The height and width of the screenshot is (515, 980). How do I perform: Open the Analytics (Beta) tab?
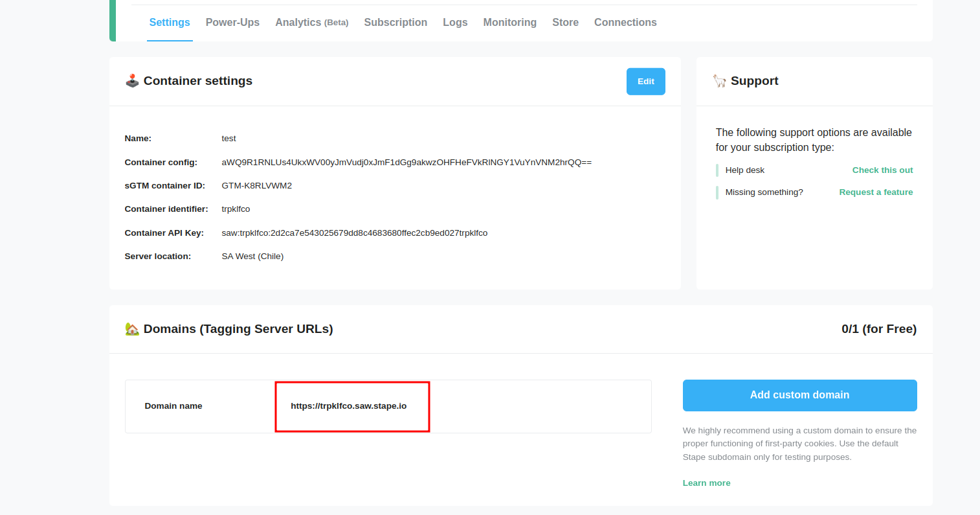(311, 22)
